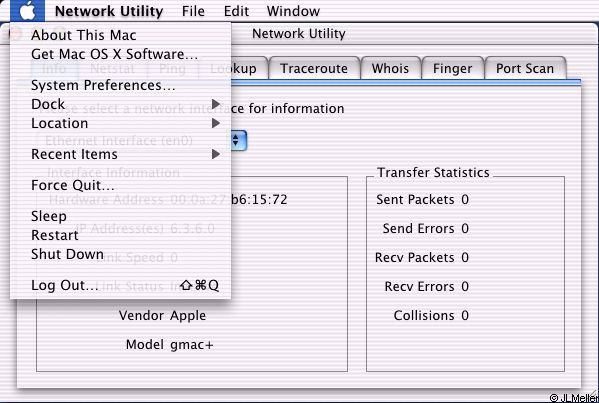Open System Preferences… from Apple menu
This screenshot has width=599, height=403.
pos(120,85)
